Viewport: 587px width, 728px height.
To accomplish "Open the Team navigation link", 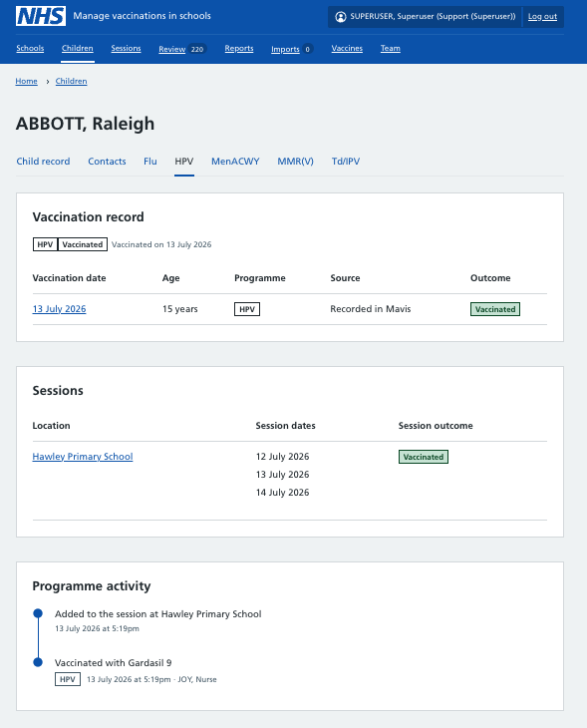I will tap(391, 48).
